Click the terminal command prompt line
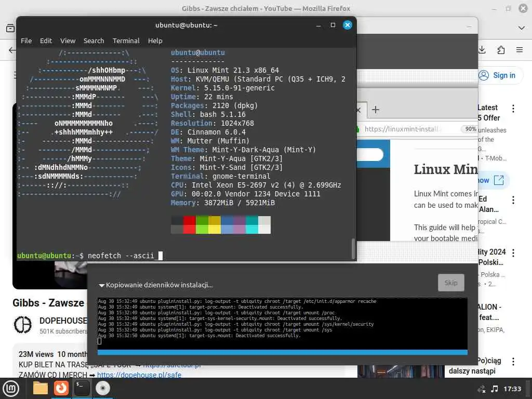The image size is (532, 399). [x=90, y=256]
